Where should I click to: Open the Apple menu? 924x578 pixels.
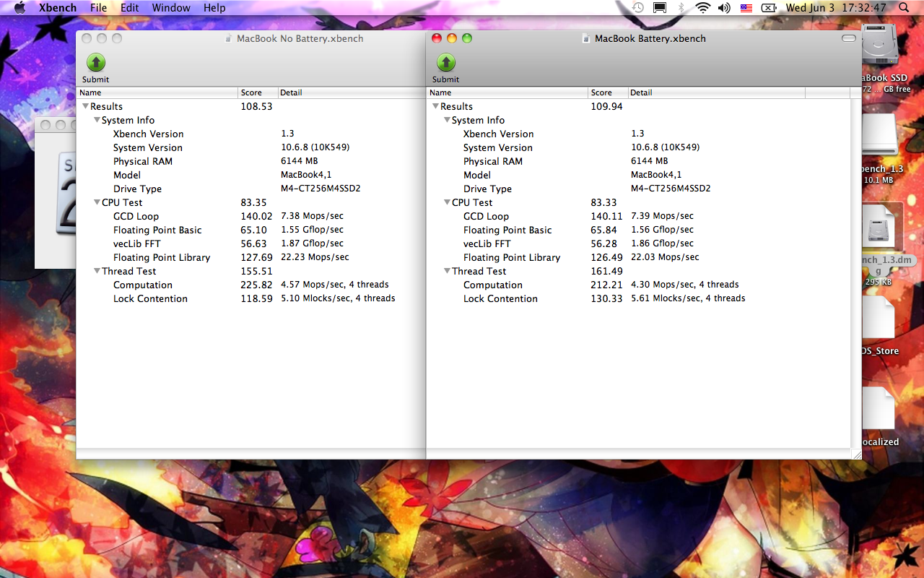[x=19, y=8]
